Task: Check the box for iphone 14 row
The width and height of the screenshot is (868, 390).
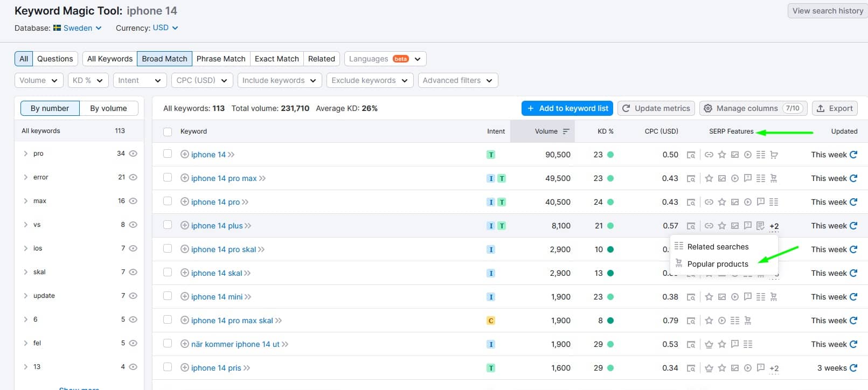Action: 168,154
